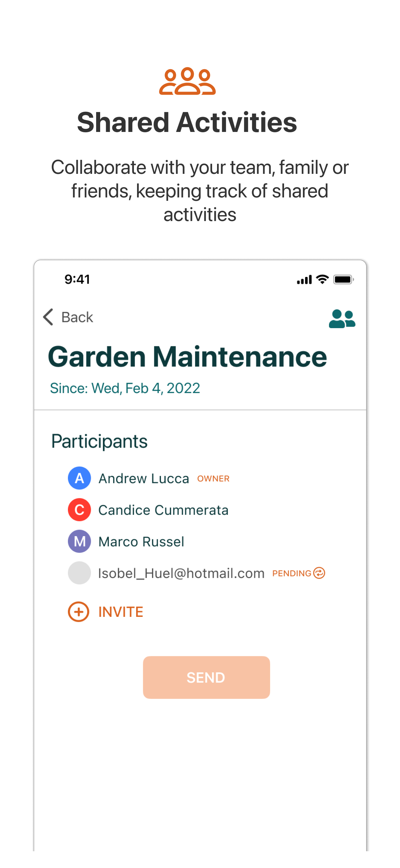Tap the plus circle invite icon
Image resolution: width=400 pixels, height=868 pixels.
click(x=78, y=612)
